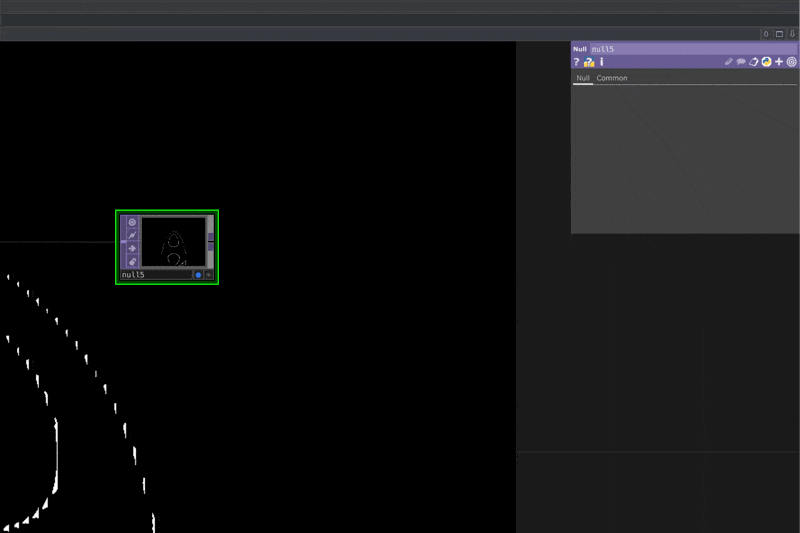
Task: Open operator comment speech bubble icon
Action: [x=741, y=62]
